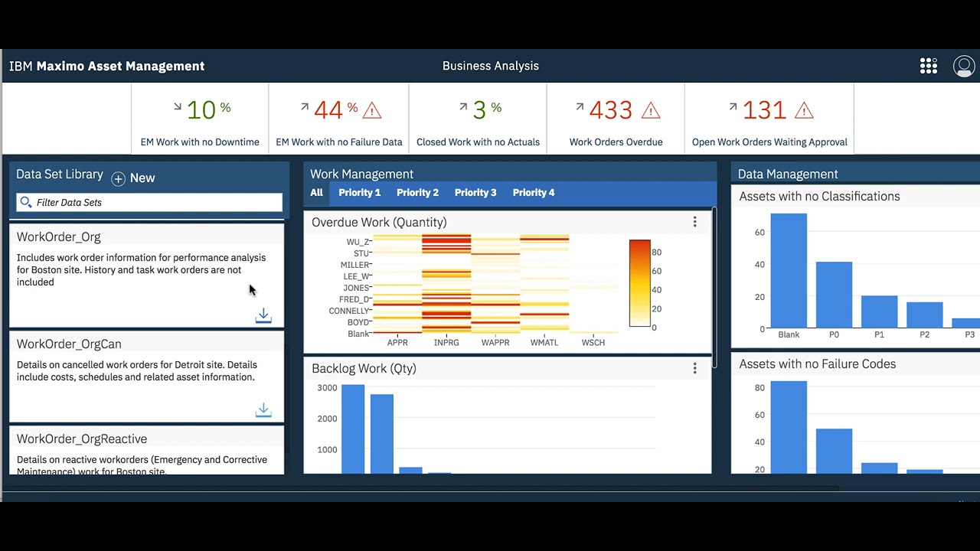
Task: Click warning icon on Open Work Orders Waiting Approval
Action: point(804,110)
